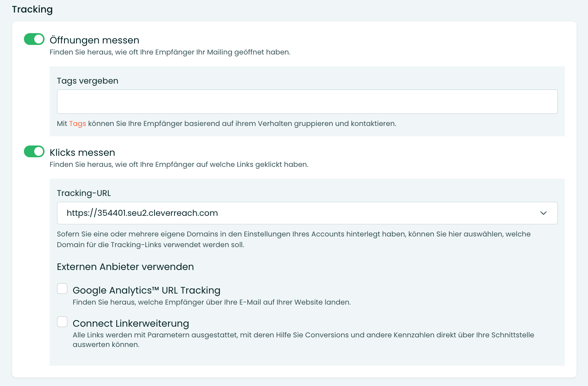The width and height of the screenshot is (588, 386).
Task: Enable Google Analytics URL Tracking checkbox
Action: coord(62,289)
